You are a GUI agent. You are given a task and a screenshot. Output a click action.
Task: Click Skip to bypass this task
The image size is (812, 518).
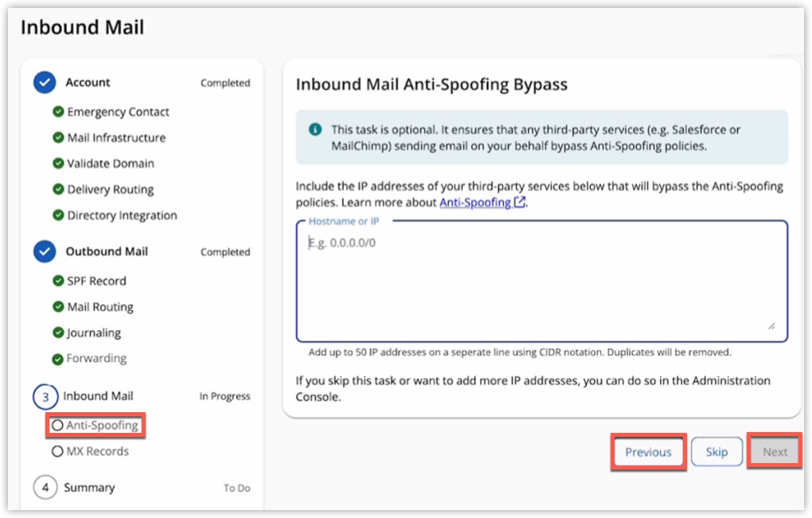(716, 451)
